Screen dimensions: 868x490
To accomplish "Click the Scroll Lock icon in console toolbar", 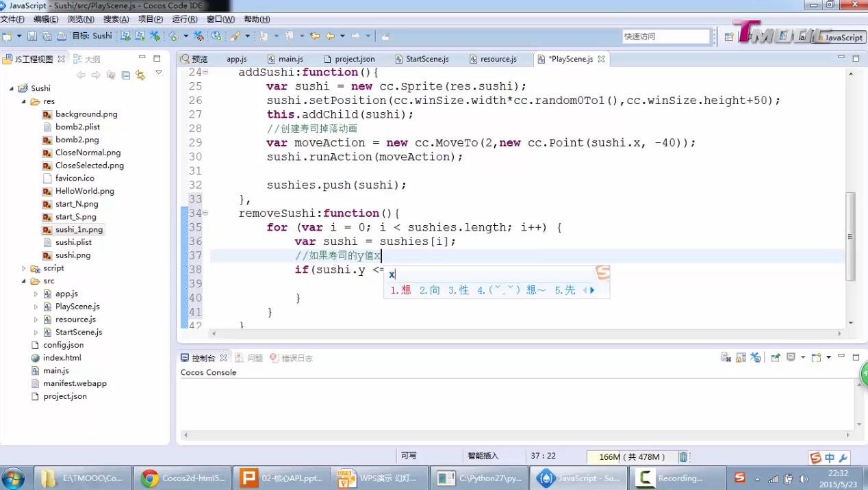I will (741, 357).
